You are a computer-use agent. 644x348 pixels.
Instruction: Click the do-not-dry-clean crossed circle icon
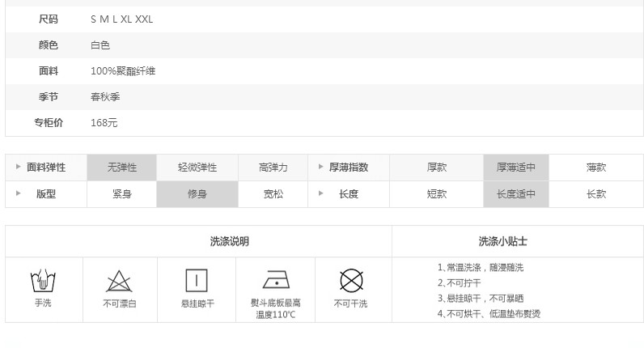(352, 281)
